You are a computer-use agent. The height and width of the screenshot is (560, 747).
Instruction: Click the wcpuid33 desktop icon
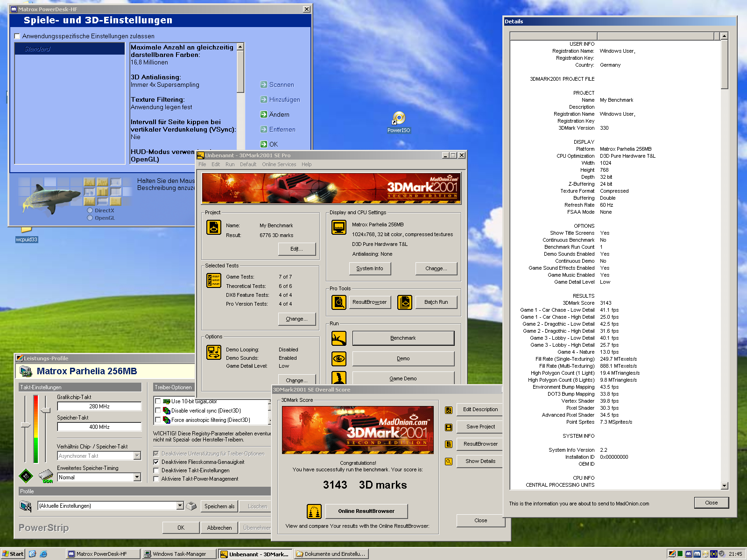coord(27,229)
